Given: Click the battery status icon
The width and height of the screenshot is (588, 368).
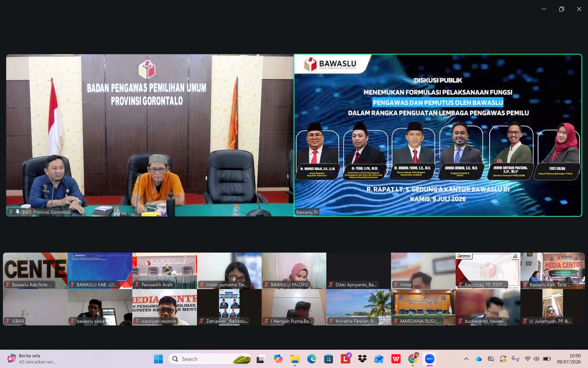Looking at the screenshot, I should (x=547, y=359).
